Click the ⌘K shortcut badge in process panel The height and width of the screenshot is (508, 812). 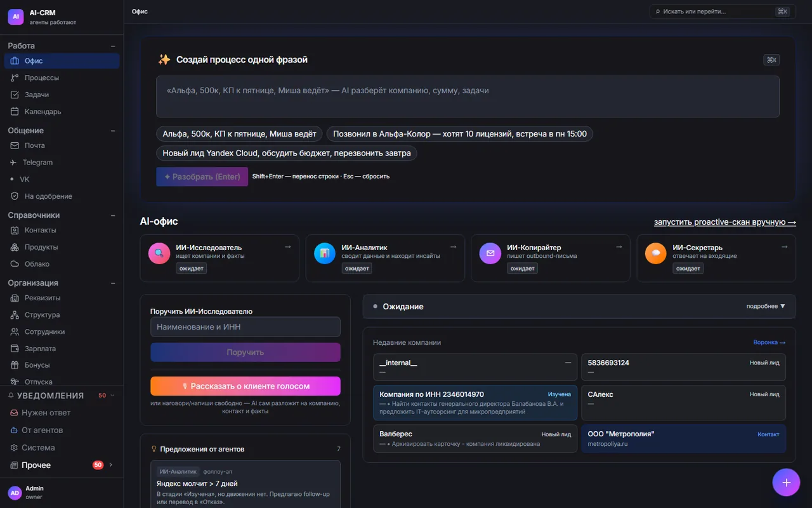pos(771,60)
